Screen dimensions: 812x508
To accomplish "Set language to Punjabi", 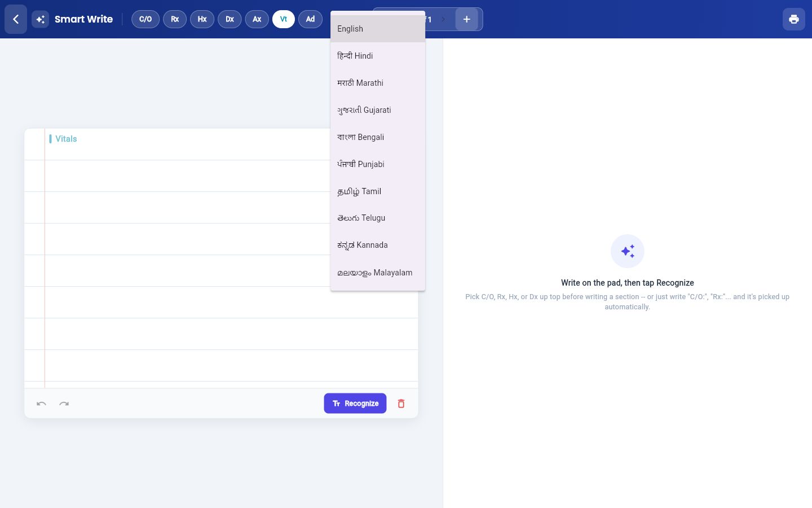I will coord(378,164).
